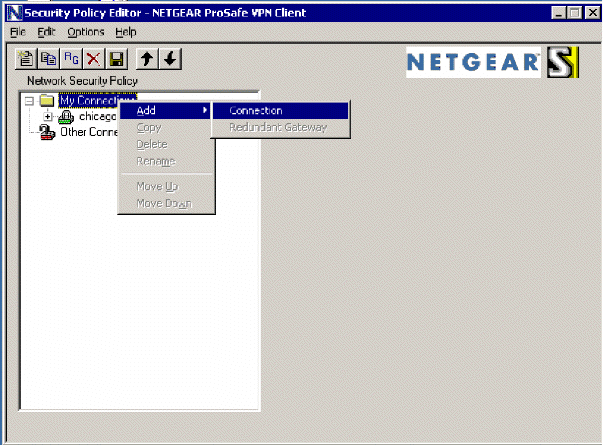Click the Other Connections icon

click(47, 132)
